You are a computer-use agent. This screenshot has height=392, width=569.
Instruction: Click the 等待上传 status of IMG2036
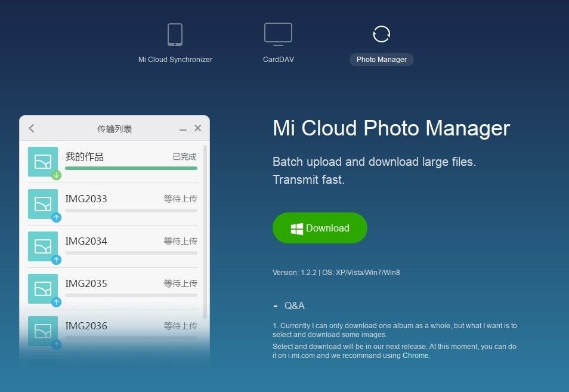pos(180,326)
